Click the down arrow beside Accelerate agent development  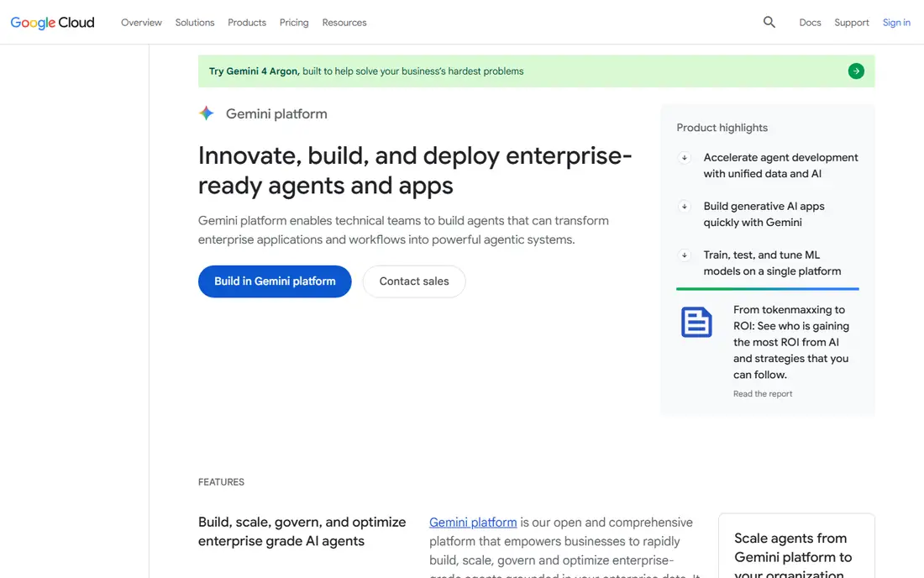(684, 157)
